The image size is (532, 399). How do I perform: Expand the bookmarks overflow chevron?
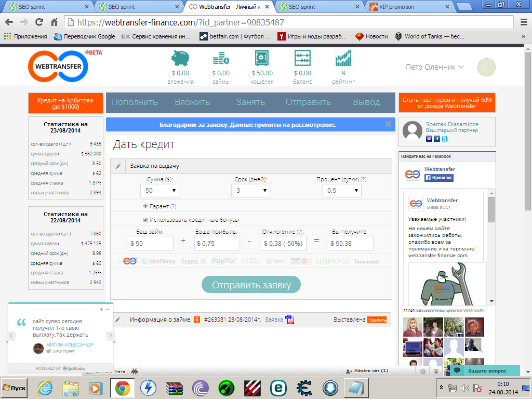click(x=523, y=36)
